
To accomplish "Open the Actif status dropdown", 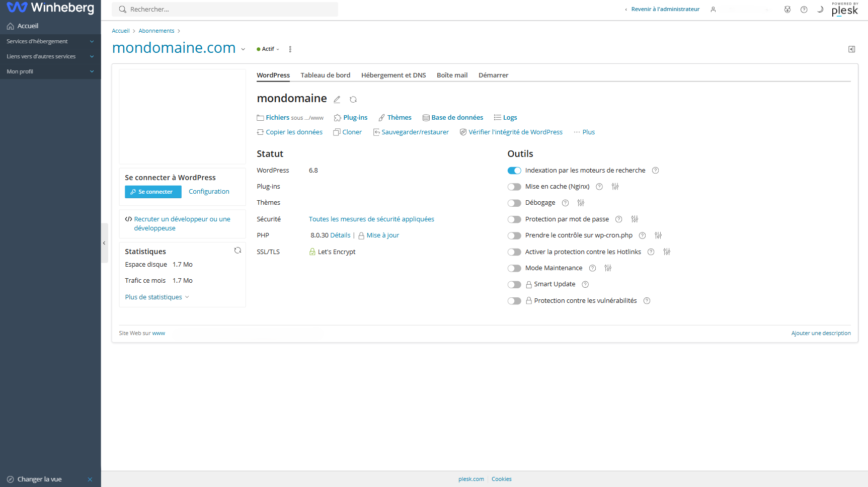I will (x=268, y=49).
